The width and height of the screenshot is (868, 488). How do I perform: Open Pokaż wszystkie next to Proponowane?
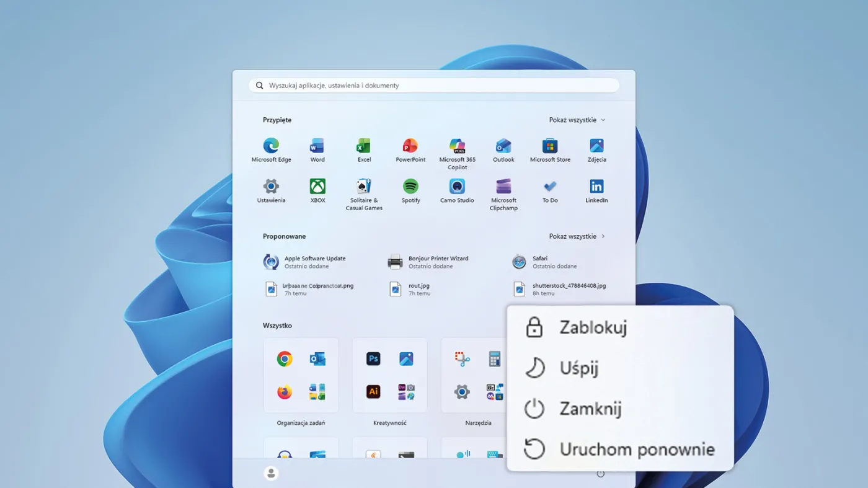click(577, 236)
